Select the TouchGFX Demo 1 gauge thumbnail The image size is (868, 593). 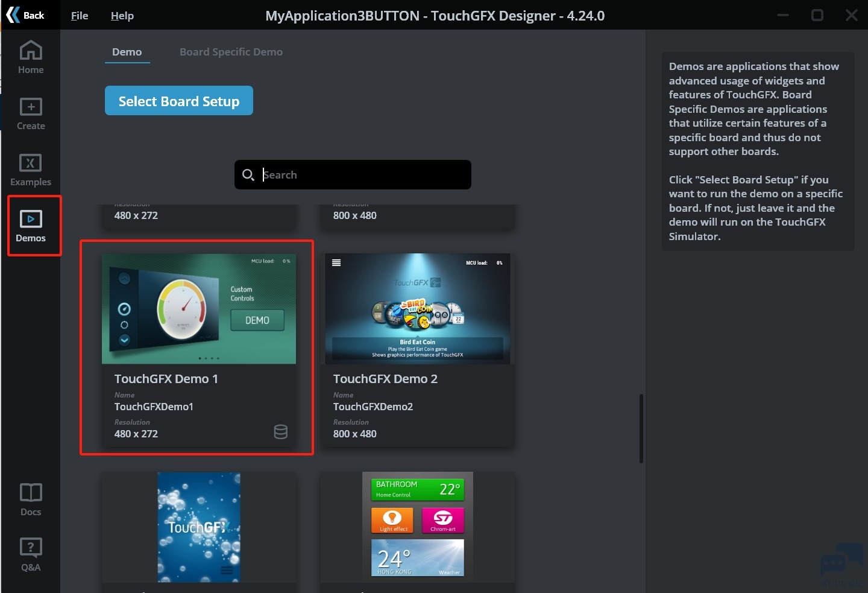coord(199,309)
